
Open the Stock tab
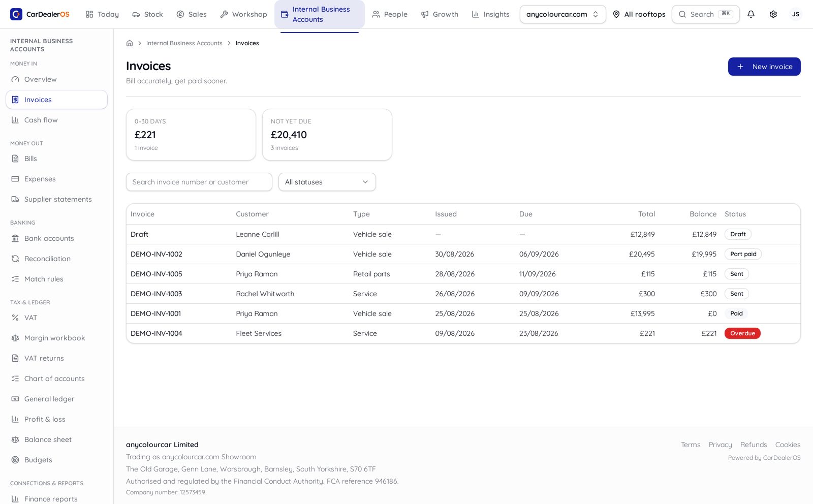point(147,14)
